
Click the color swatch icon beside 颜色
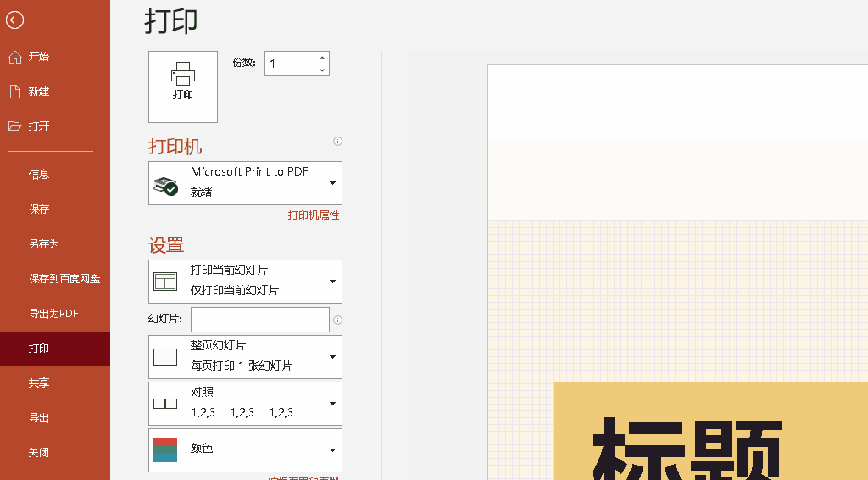[165, 450]
